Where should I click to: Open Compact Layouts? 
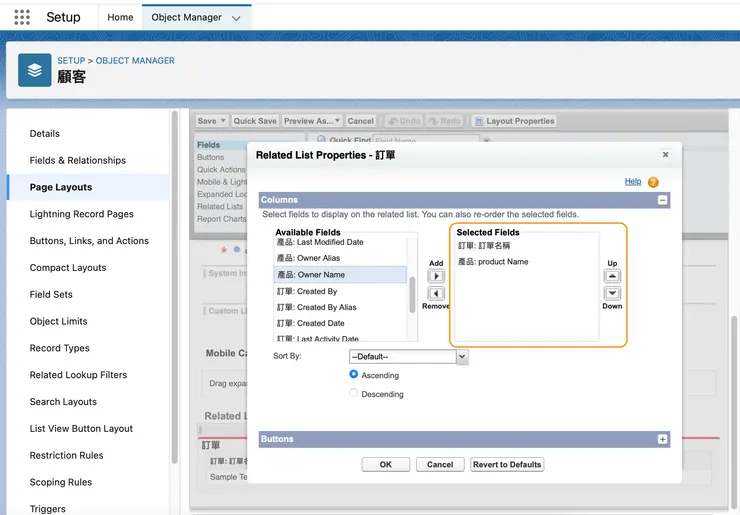coord(68,268)
